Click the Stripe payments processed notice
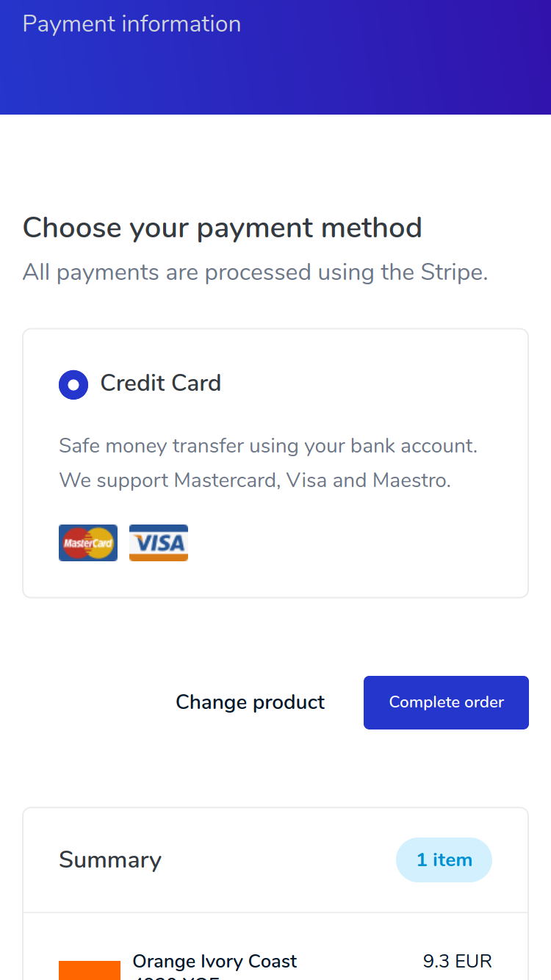This screenshot has width=551, height=980. point(256,273)
